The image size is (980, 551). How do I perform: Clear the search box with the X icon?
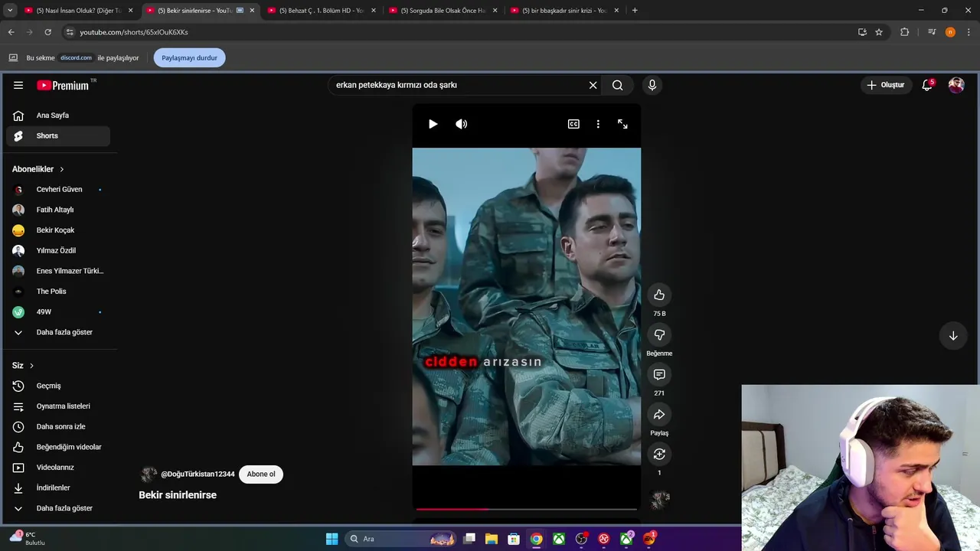(593, 85)
